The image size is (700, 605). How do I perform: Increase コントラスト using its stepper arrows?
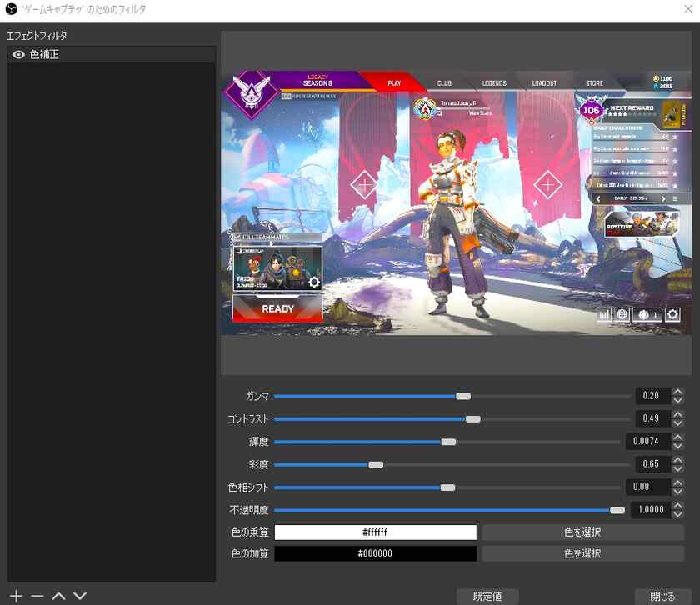677,415
